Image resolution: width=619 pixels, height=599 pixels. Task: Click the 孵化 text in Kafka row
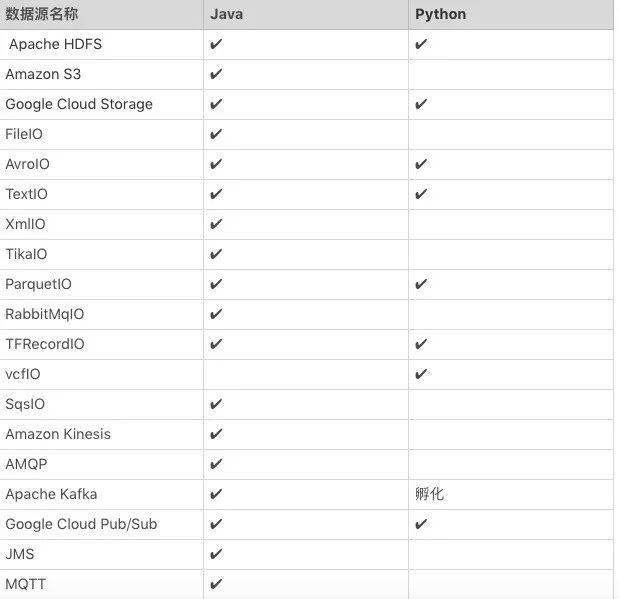point(429,494)
